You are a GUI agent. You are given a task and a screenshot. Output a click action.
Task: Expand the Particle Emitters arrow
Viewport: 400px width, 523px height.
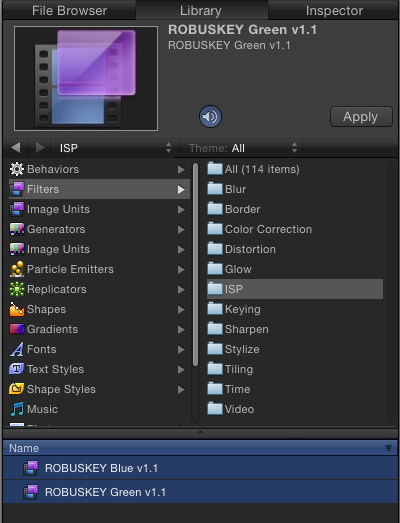[181, 270]
